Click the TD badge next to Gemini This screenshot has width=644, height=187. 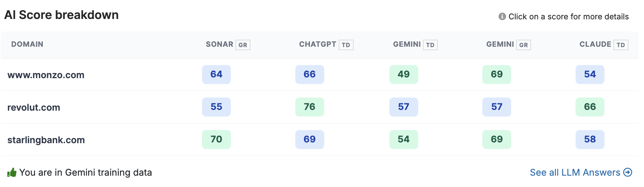click(x=430, y=45)
